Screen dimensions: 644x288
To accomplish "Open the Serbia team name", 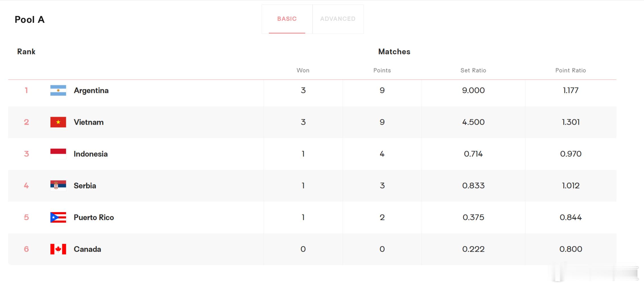I will click(x=85, y=186).
